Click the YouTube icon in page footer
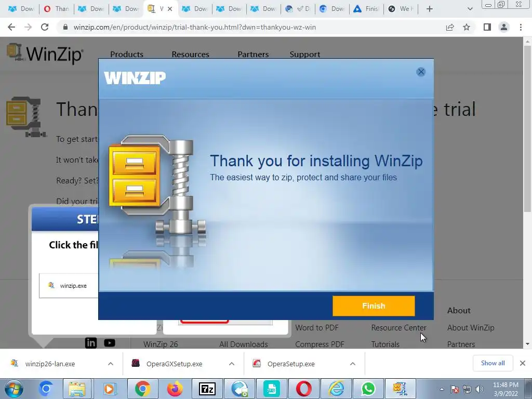The image size is (532, 399). coord(109,343)
